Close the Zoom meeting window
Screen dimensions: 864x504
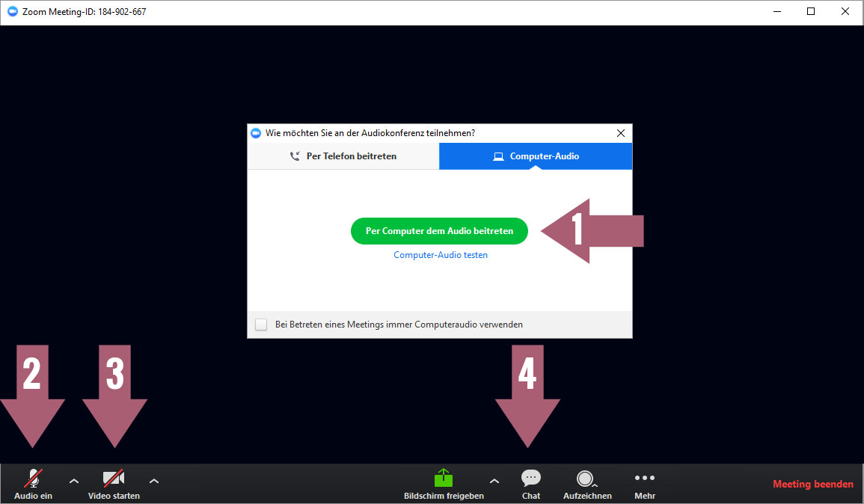(x=845, y=11)
